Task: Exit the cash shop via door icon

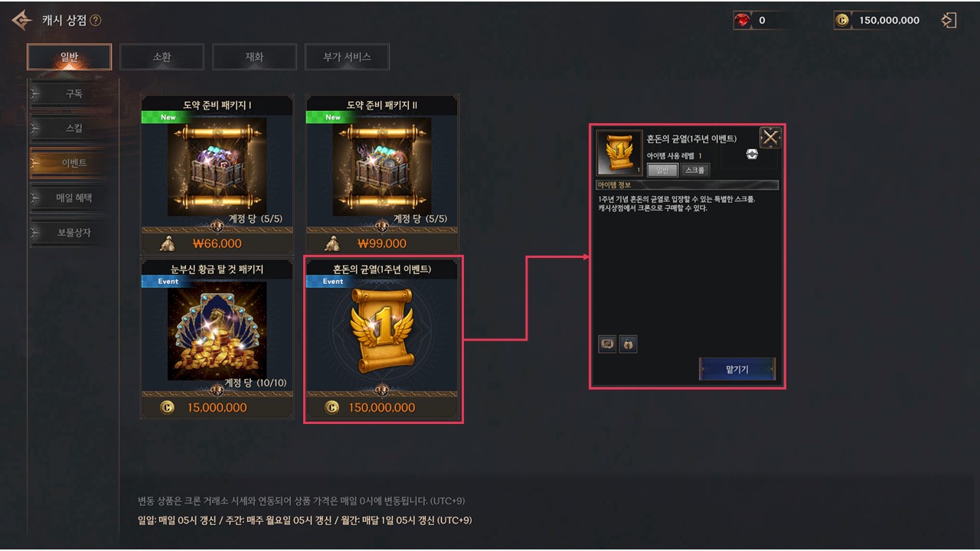Action: pyautogui.click(x=949, y=21)
